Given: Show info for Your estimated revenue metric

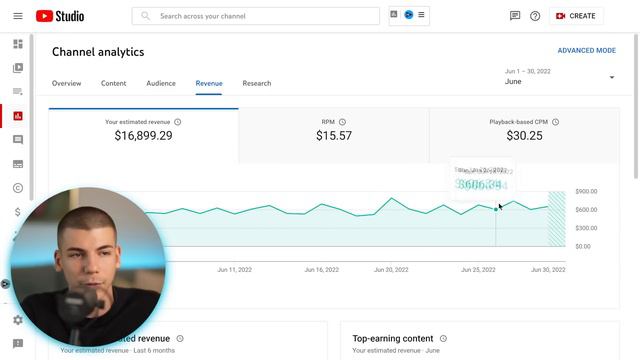Looking at the screenshot, I should [x=178, y=122].
